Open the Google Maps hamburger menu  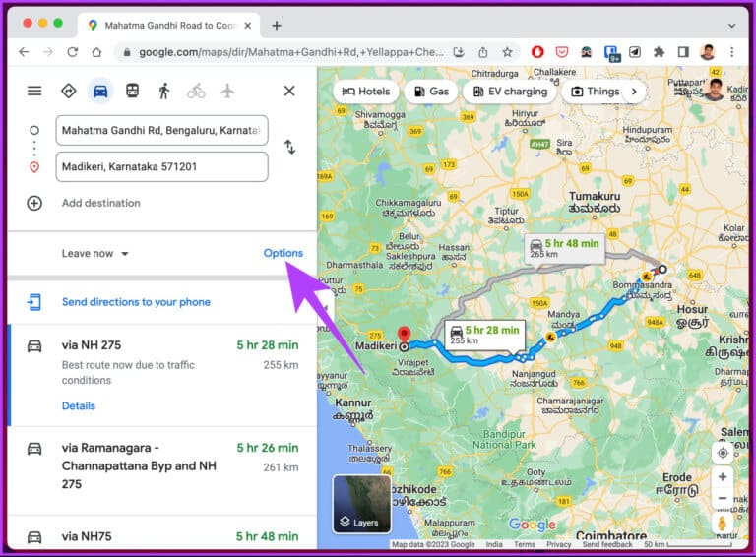tap(34, 91)
